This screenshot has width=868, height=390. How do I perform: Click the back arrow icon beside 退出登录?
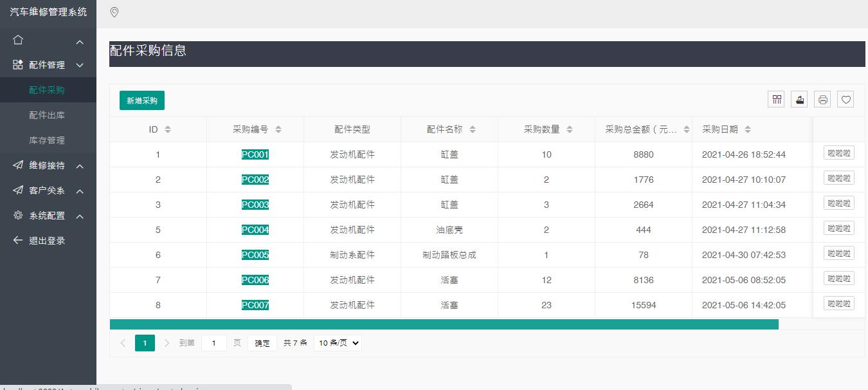18,241
